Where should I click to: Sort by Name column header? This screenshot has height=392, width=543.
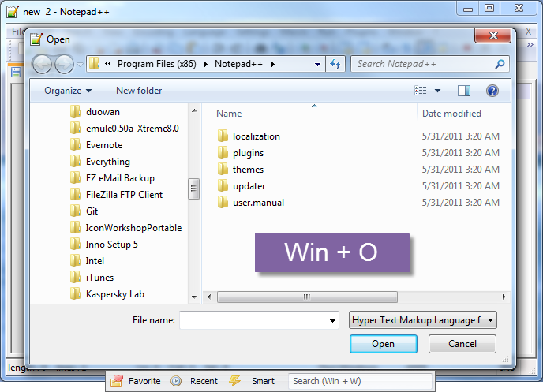pos(229,114)
